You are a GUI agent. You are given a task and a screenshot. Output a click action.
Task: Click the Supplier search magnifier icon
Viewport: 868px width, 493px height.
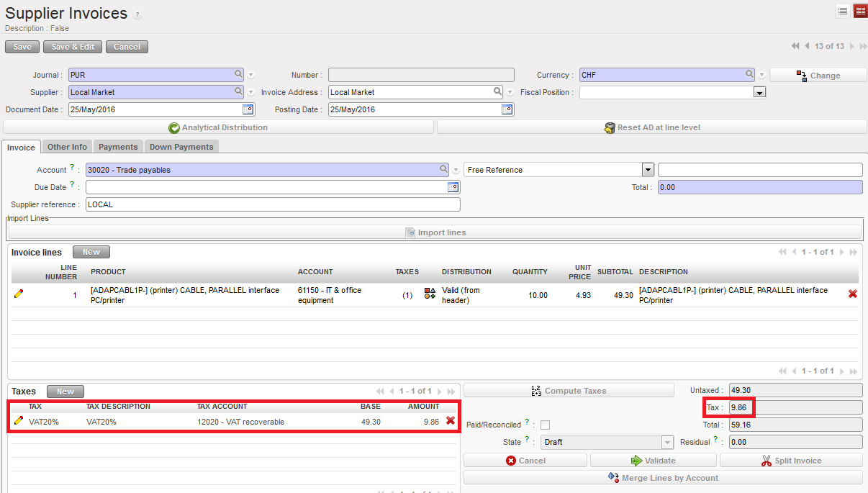(x=239, y=92)
